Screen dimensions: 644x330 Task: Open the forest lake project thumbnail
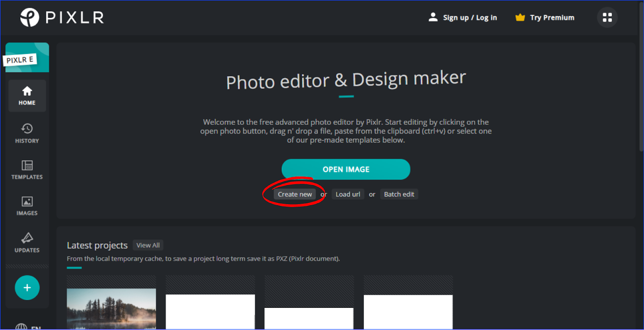(111, 303)
